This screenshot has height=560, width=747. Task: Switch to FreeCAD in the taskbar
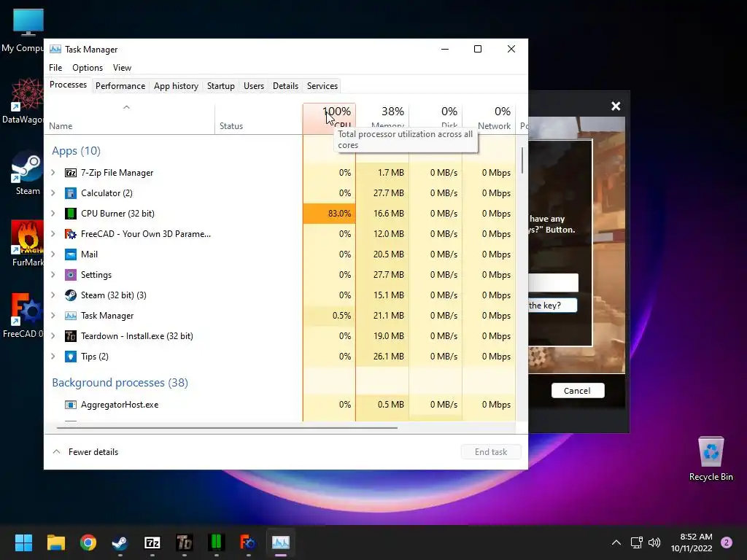coord(248,542)
